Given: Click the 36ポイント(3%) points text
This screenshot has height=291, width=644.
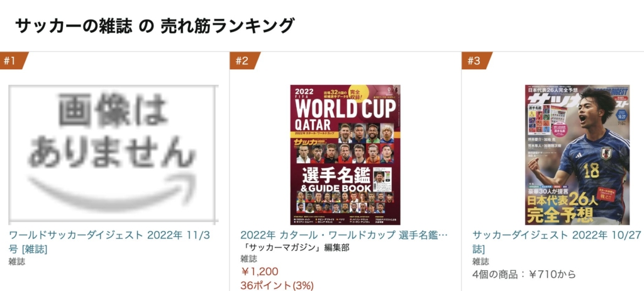Looking at the screenshot, I should (x=277, y=285).
